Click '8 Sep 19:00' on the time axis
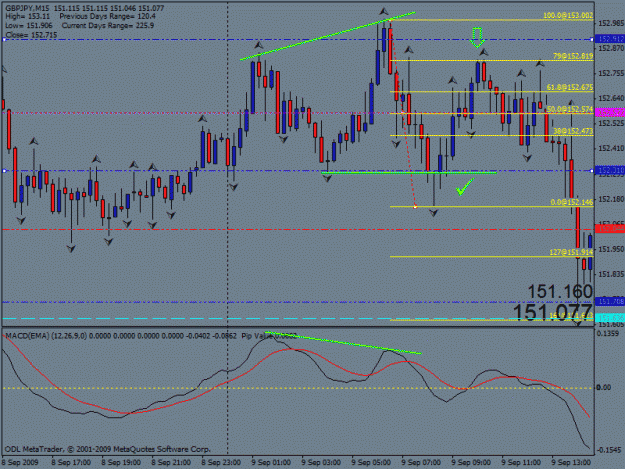 point(121,463)
